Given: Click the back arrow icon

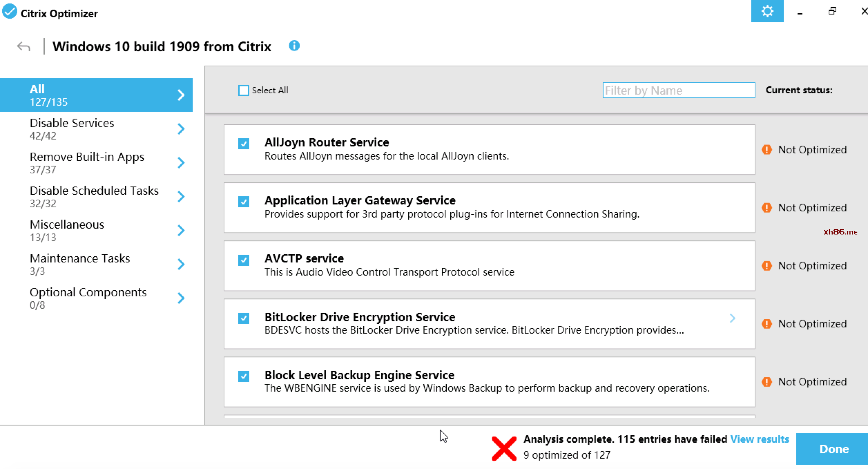Looking at the screenshot, I should click(23, 46).
